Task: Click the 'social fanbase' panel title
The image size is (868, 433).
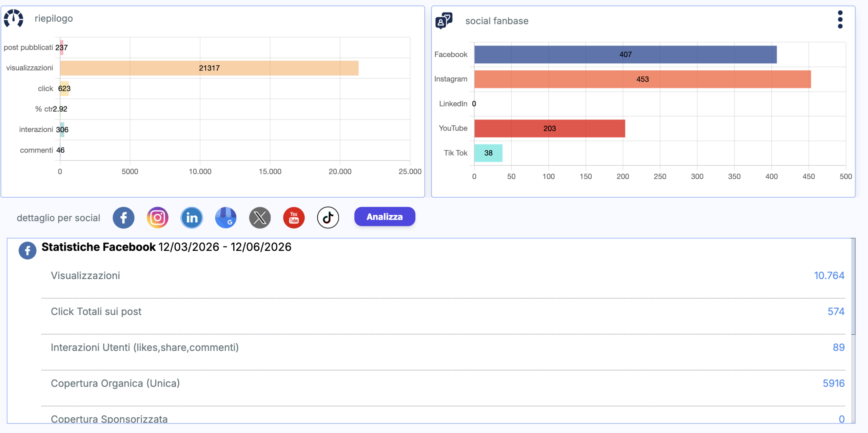Action: click(497, 21)
